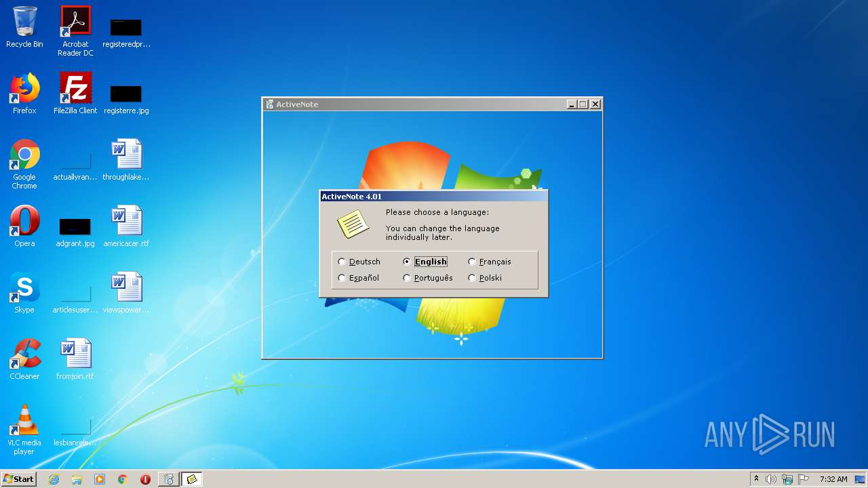Select adgrant.jpg desktop file
868x488 pixels.
click(75, 232)
